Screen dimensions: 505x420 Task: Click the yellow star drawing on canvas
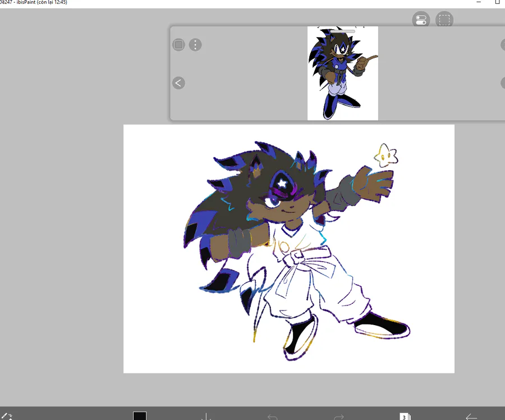pos(386,156)
